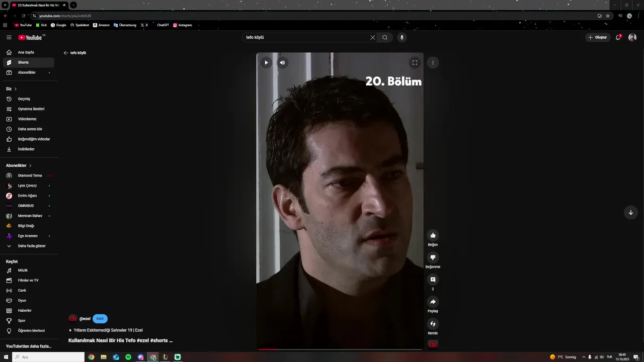
Task: Open Müzik in Keşfet
Action: click(x=29, y=270)
